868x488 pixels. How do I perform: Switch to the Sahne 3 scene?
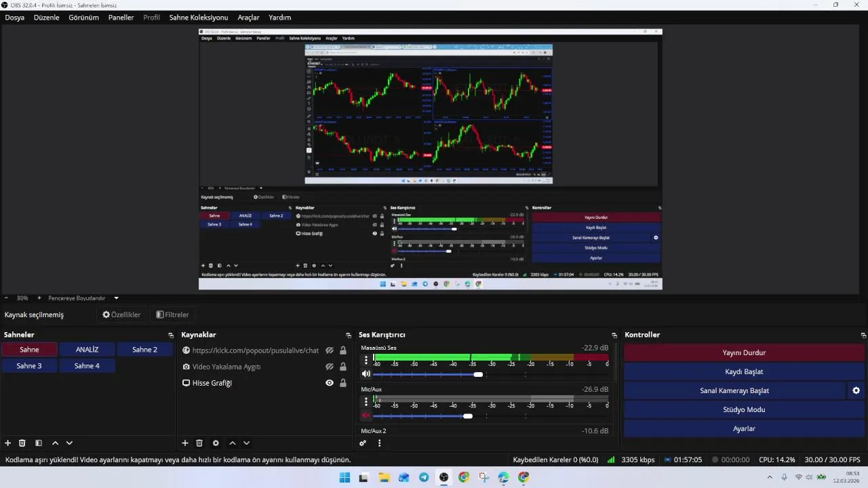[29, 366]
